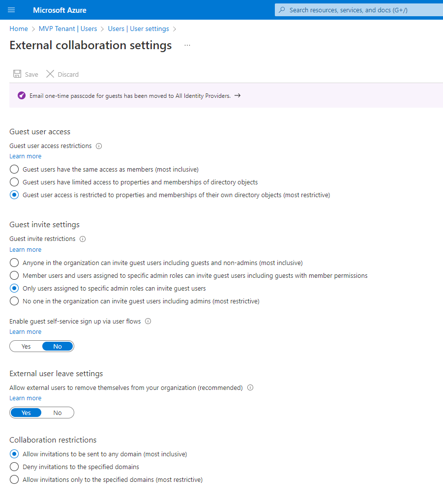This screenshot has height=504, width=443.
Task: Open the ellipsis menu beside page title
Action: 186,45
